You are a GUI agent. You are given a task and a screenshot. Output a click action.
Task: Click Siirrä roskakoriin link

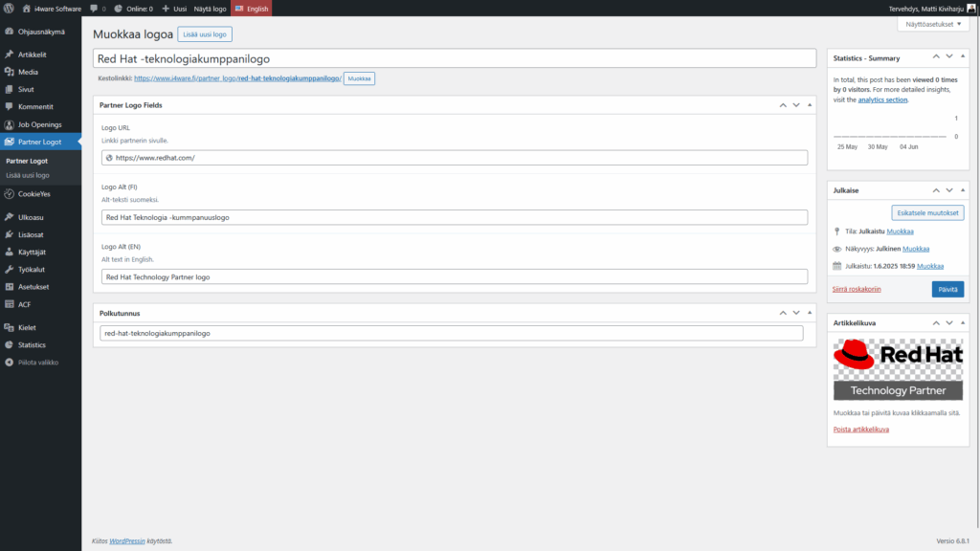(857, 289)
